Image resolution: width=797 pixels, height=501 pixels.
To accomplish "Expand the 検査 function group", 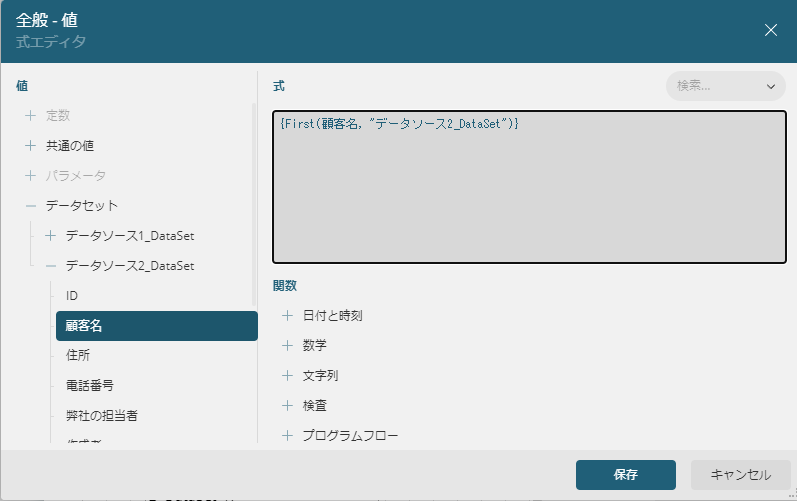I will (x=288, y=406).
